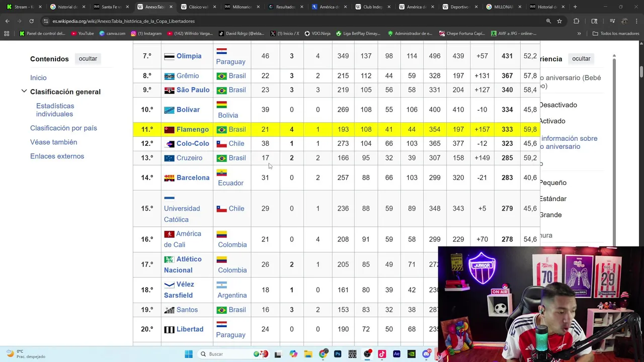Go back with the browser back arrow

(7, 21)
